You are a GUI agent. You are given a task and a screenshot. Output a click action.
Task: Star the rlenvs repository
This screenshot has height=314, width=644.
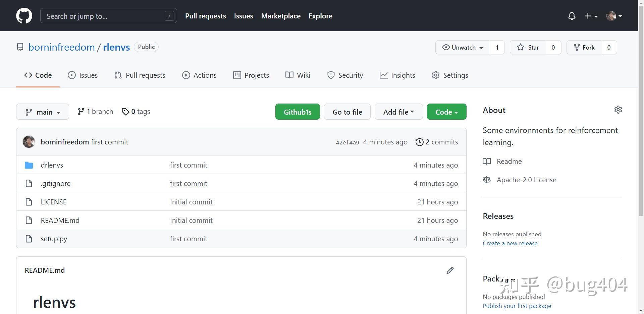(528, 47)
